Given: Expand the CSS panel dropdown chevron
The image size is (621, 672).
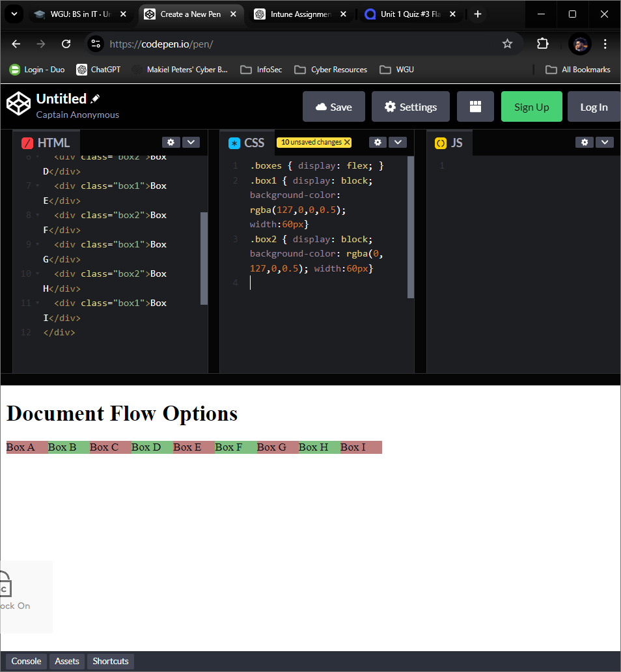Looking at the screenshot, I should tap(398, 142).
